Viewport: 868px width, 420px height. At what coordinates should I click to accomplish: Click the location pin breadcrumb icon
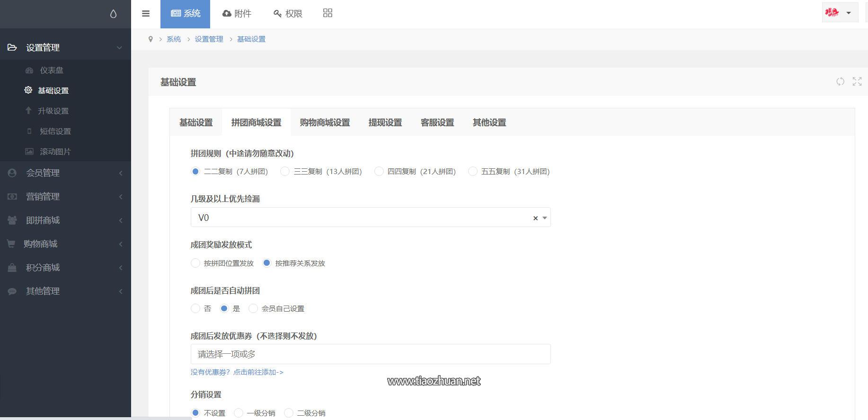151,39
